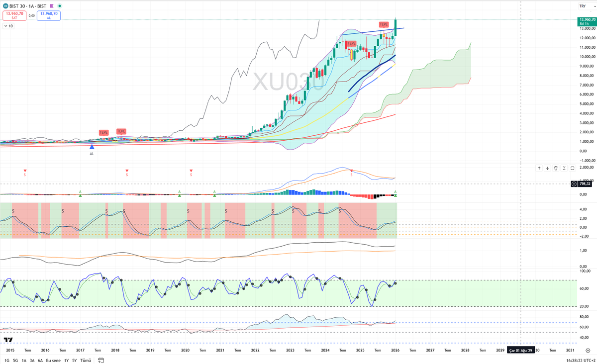Expand the collapsed indicators legend showing 10
597x364 pixels.
pos(8,26)
